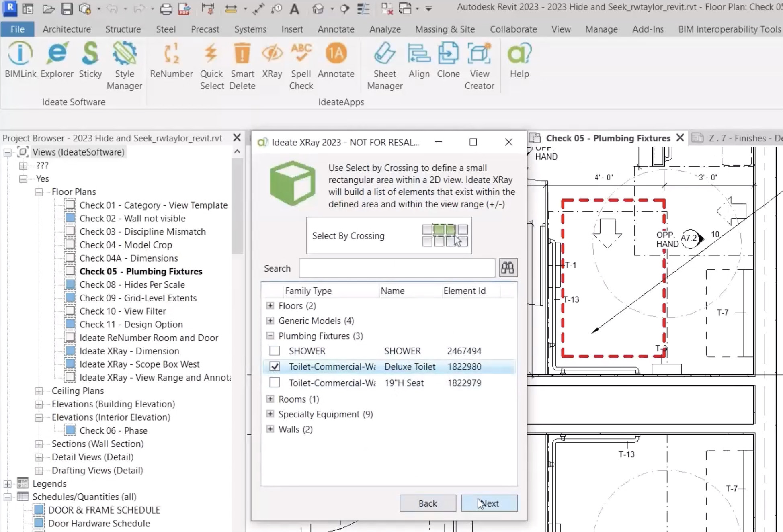
Task: Switch to the Manage ribbon tab
Action: [601, 29]
